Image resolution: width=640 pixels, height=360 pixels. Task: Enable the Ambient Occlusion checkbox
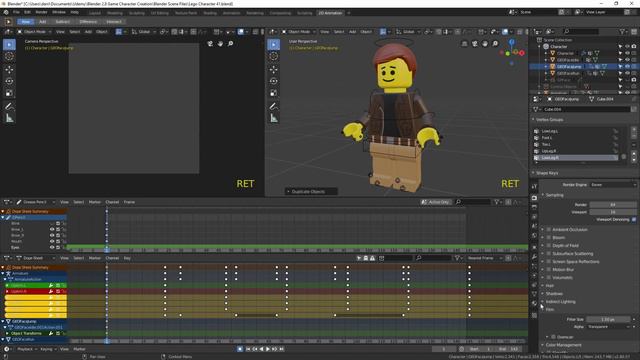pyautogui.click(x=549, y=229)
